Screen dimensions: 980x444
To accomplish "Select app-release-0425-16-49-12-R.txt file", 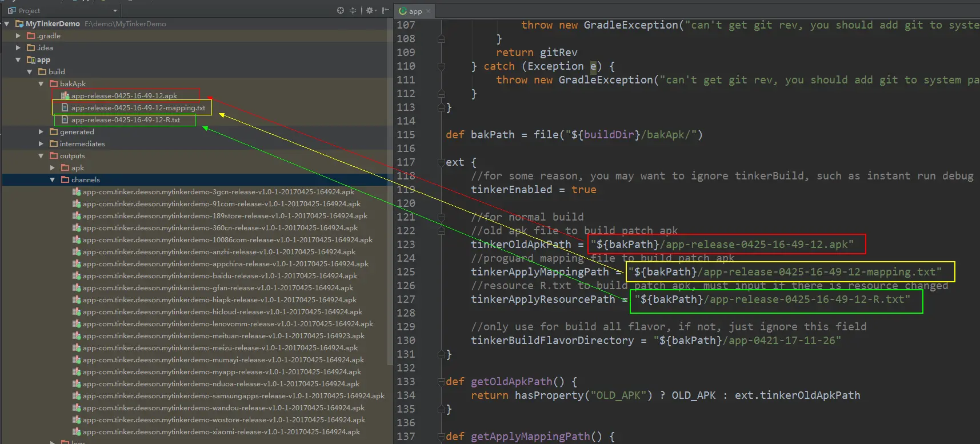I will point(125,119).
